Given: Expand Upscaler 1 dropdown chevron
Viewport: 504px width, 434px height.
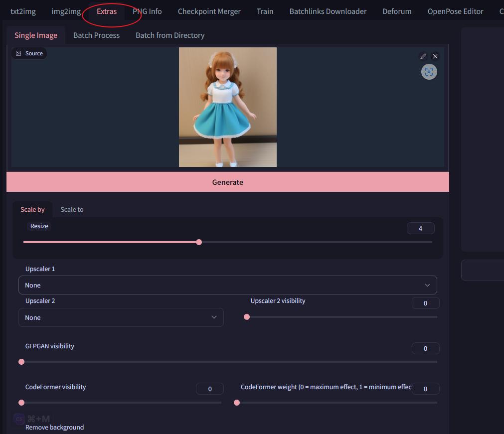Looking at the screenshot, I should click(x=427, y=285).
